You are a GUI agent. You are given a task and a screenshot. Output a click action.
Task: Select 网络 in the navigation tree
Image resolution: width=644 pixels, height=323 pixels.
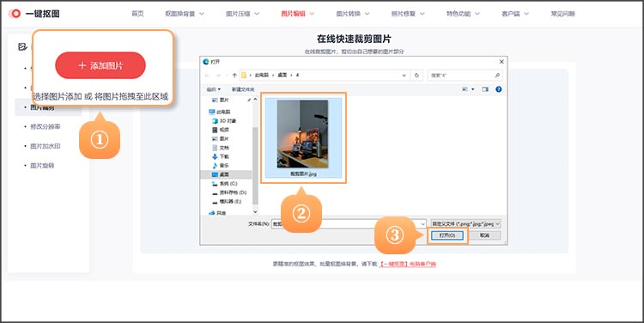(x=218, y=213)
